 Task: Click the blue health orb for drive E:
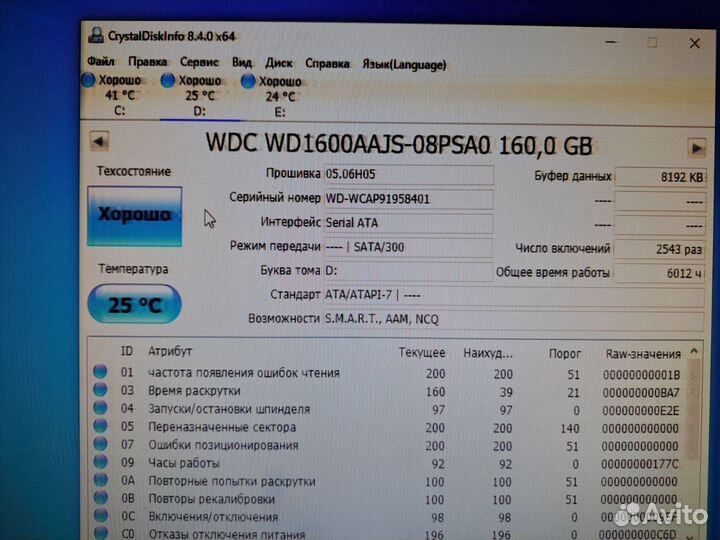248,81
